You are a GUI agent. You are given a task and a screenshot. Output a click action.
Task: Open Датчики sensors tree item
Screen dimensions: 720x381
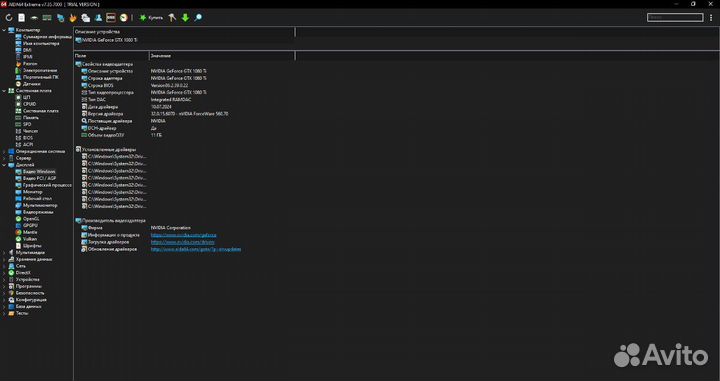click(28, 84)
